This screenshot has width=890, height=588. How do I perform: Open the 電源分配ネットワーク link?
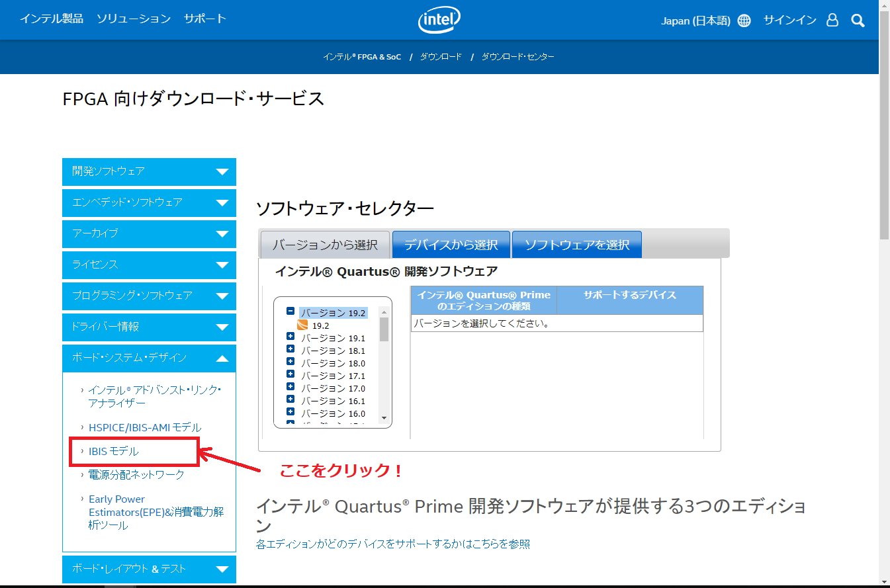[136, 475]
